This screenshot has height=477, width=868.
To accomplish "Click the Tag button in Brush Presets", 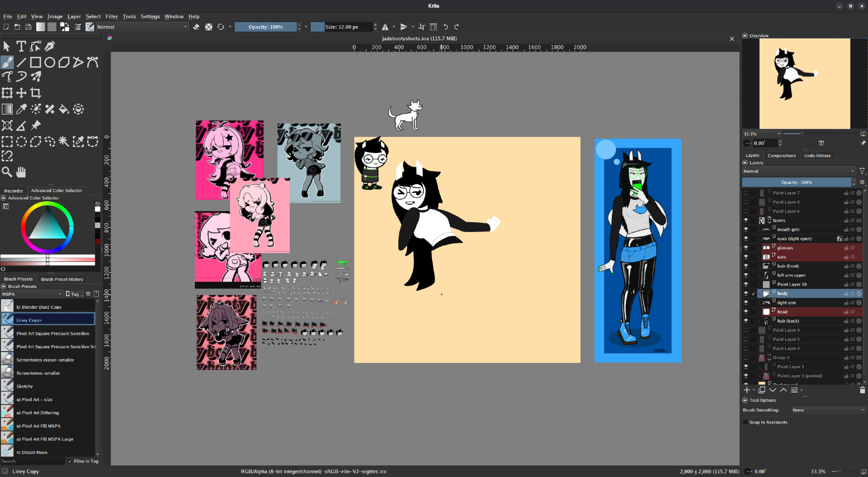I will click(x=74, y=294).
